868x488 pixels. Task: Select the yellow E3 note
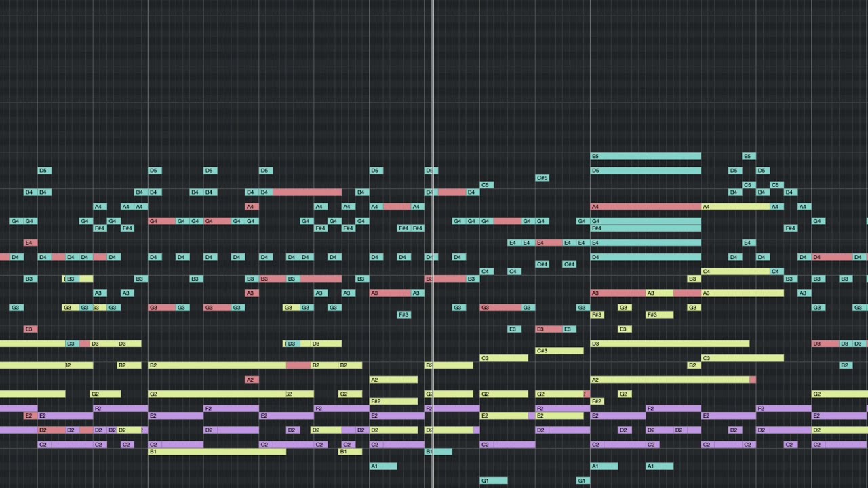click(625, 329)
